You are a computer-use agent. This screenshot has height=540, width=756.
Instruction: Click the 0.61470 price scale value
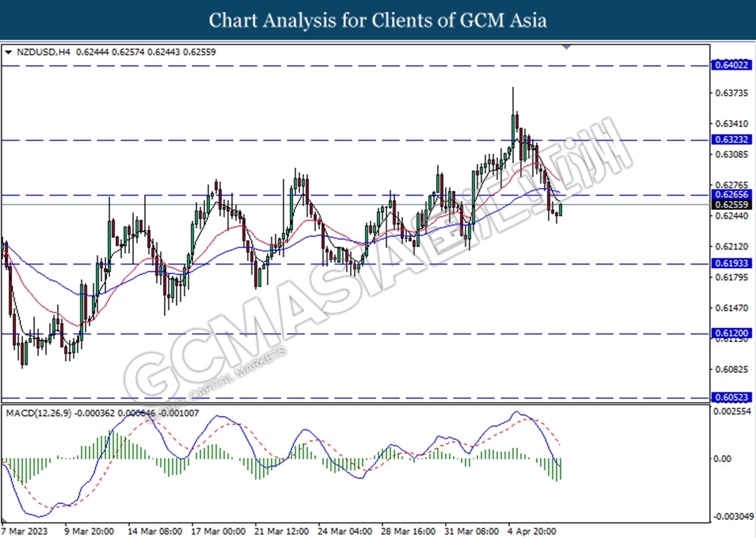(731, 308)
